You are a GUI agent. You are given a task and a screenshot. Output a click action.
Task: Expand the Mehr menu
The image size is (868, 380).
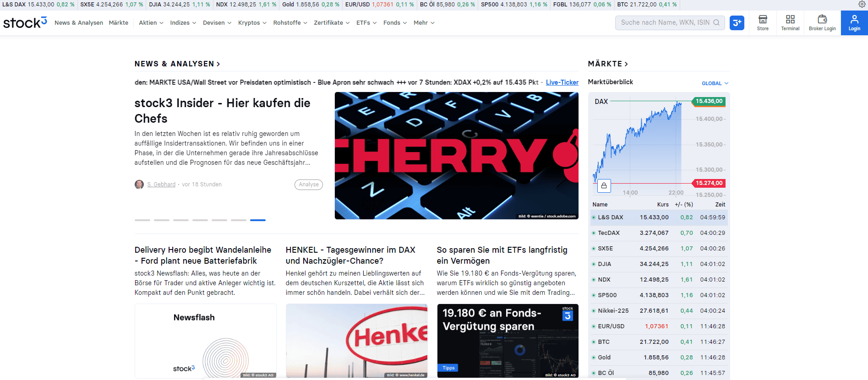coord(424,23)
